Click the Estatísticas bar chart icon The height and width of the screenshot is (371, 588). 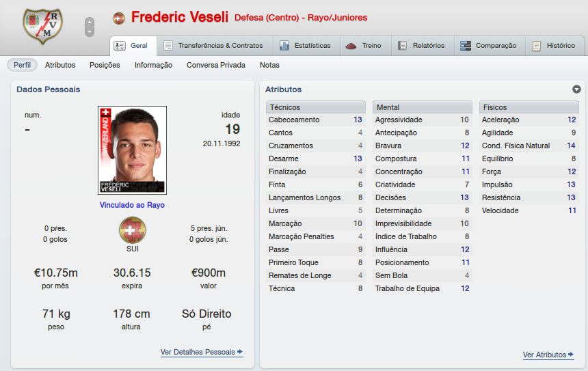pyautogui.click(x=284, y=46)
